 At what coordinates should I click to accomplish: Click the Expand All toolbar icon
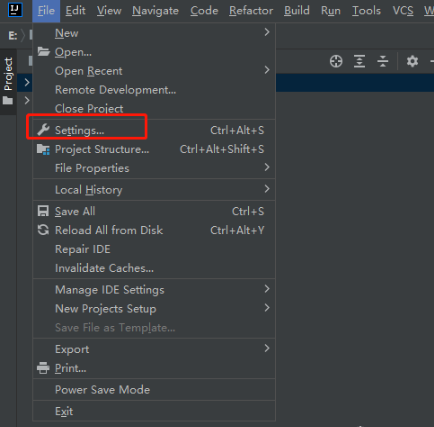click(359, 61)
